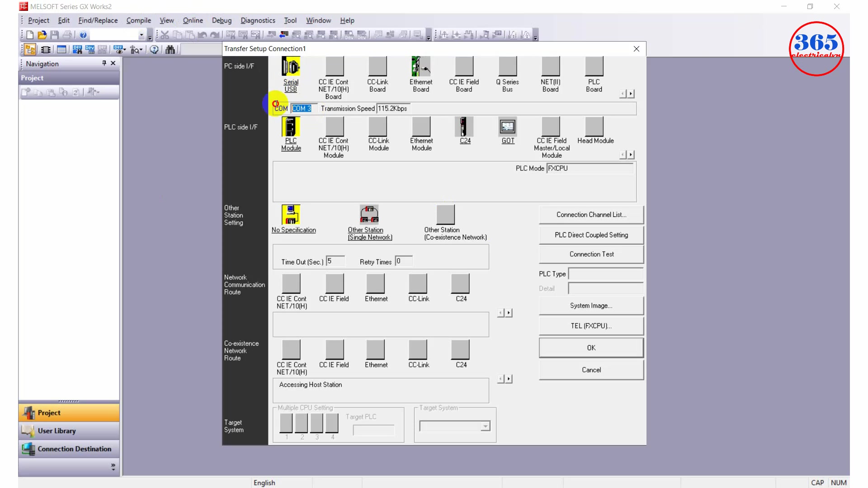Viewport: 868px width, 488px height.
Task: Open the Diagnostics menu
Action: [258, 20]
